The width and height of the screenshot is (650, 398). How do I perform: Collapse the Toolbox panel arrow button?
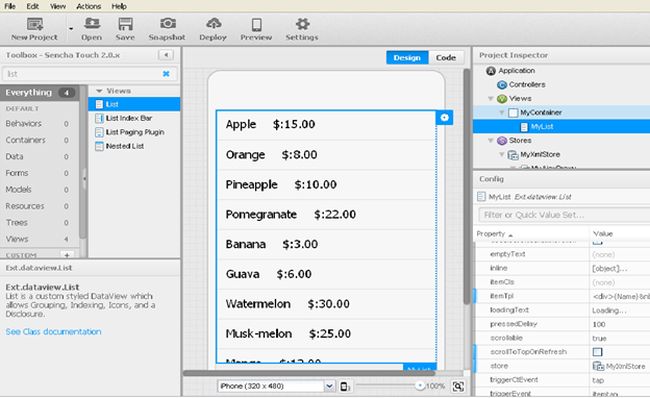coord(166,55)
